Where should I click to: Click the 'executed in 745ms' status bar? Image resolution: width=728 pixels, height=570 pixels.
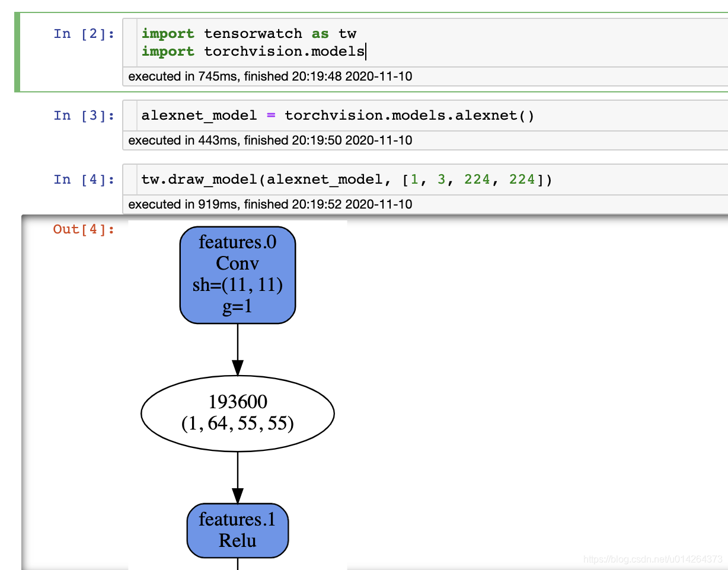(237, 76)
